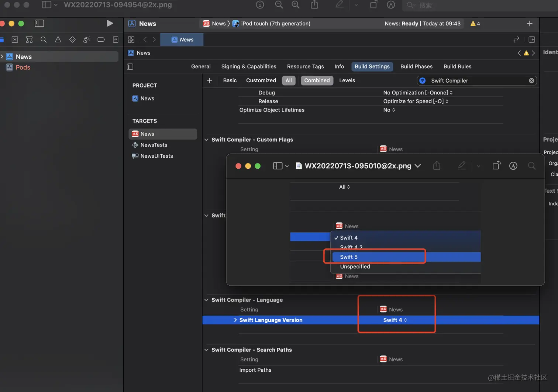Open sidebar view menu in front Preview window
This screenshot has width=558, height=392.
coord(281,166)
